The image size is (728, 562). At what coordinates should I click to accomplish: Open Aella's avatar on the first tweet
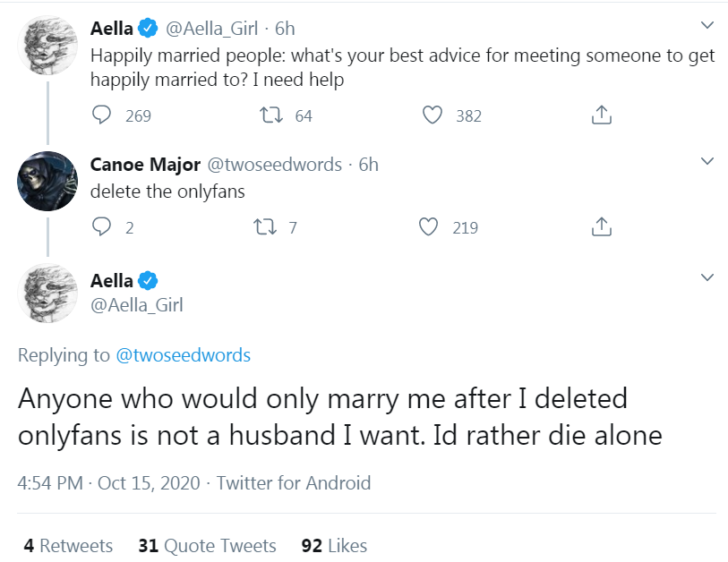[x=47, y=45]
